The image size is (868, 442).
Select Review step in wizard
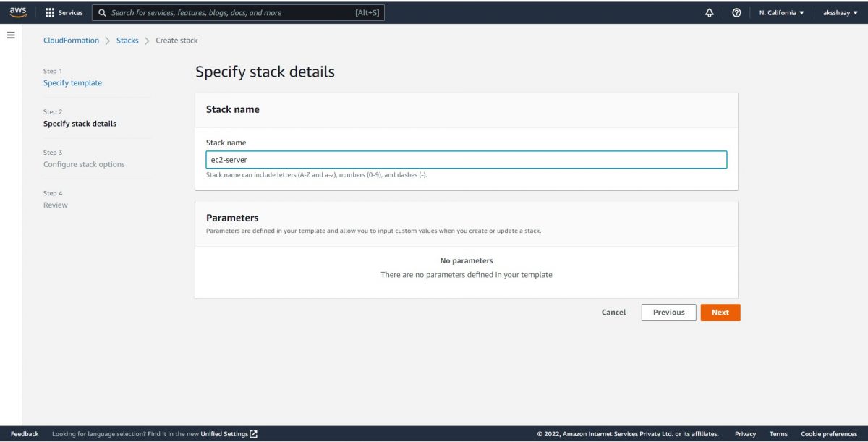tap(56, 205)
